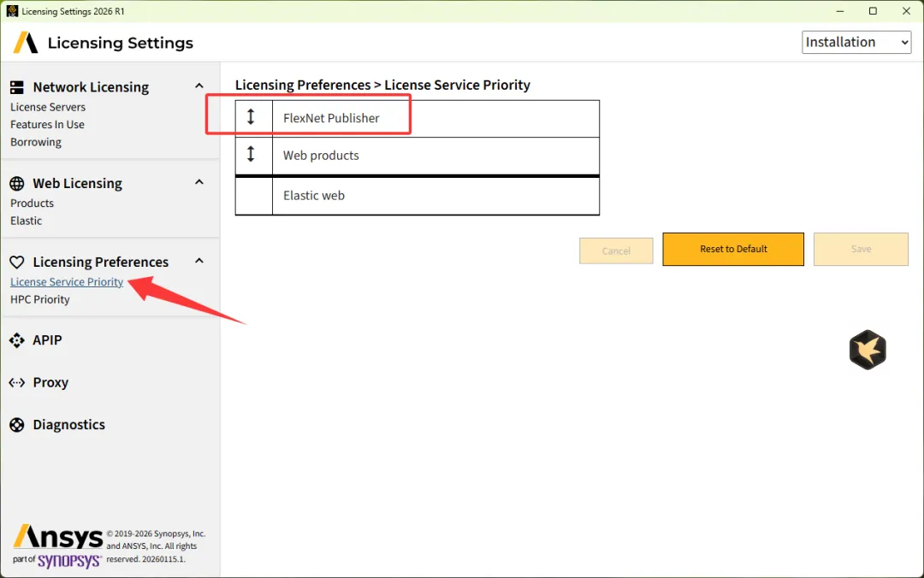Close the Licensing Settings window
The image size is (924, 578).
906,10
